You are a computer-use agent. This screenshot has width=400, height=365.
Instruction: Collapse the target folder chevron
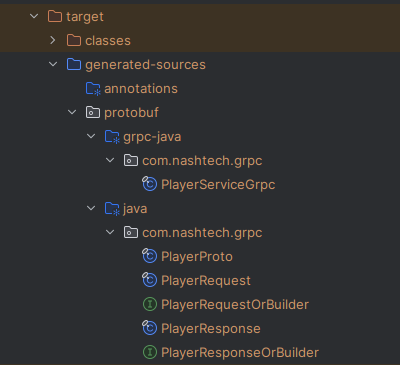pos(34,16)
